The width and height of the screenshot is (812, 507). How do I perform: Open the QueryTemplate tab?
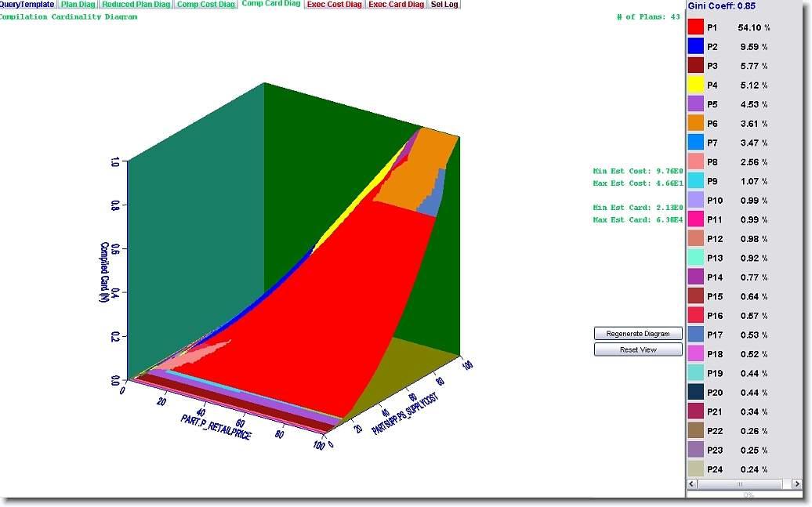click(27, 5)
